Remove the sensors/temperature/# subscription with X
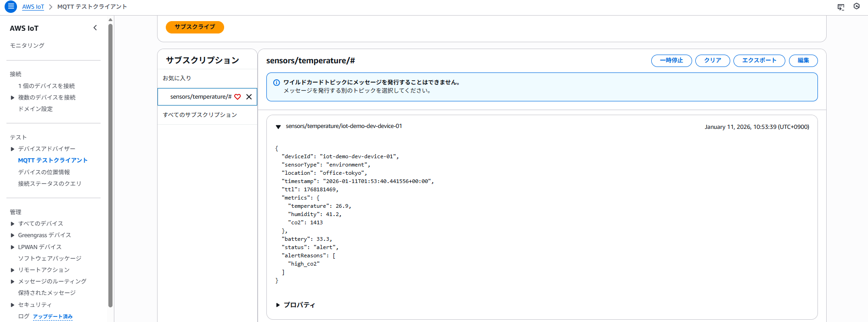 (249, 97)
